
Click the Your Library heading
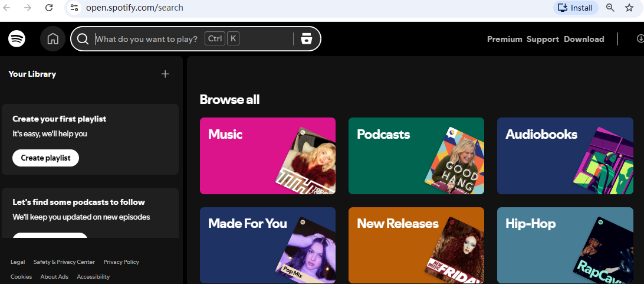(x=32, y=74)
